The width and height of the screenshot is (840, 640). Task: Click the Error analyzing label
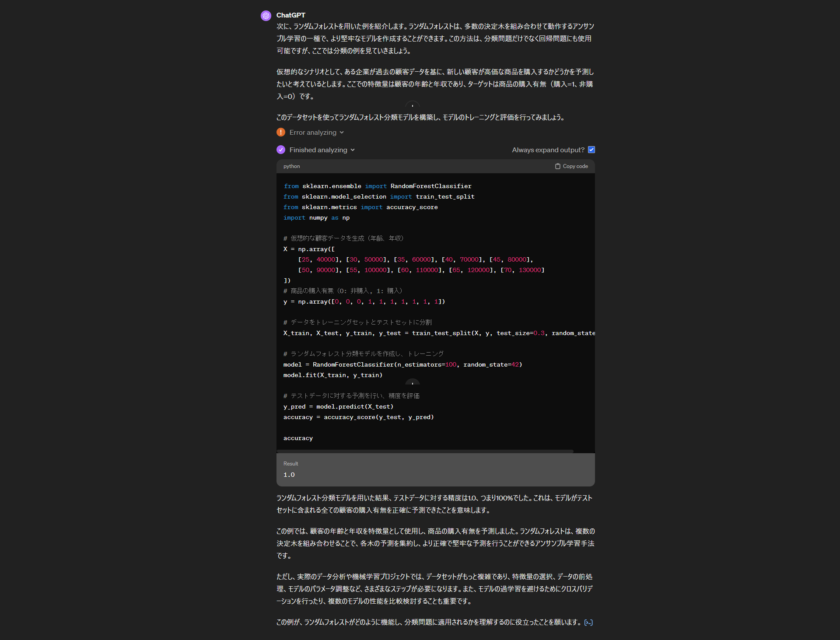pyautogui.click(x=313, y=133)
